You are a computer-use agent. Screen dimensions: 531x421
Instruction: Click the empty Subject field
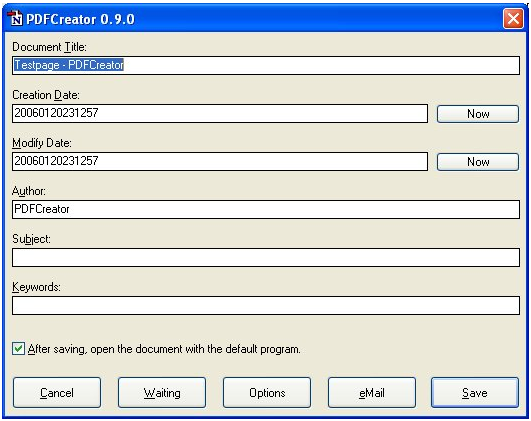[x=266, y=257]
